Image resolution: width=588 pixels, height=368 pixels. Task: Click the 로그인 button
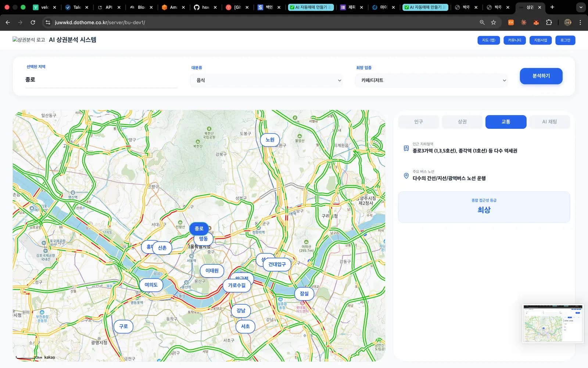tap(565, 40)
